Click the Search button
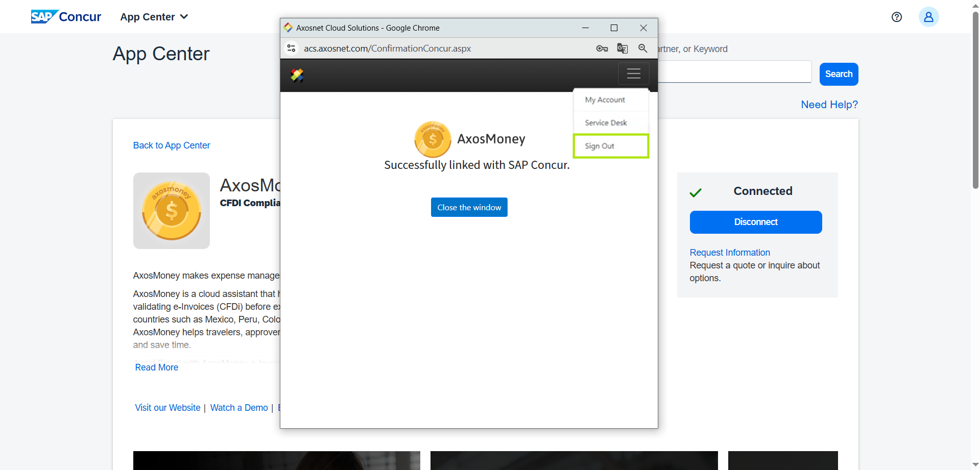This screenshot has width=980, height=470. tap(838, 74)
